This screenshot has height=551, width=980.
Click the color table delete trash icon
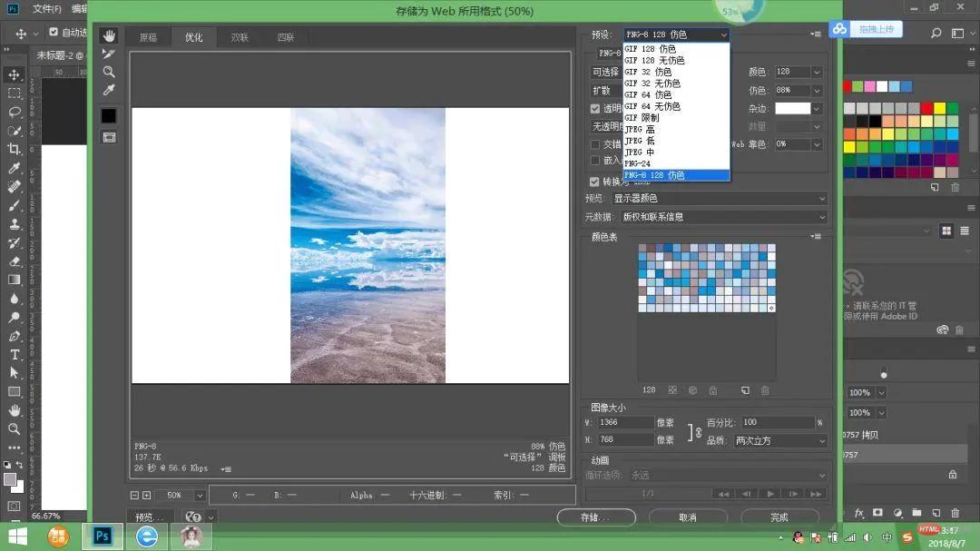tap(765, 390)
